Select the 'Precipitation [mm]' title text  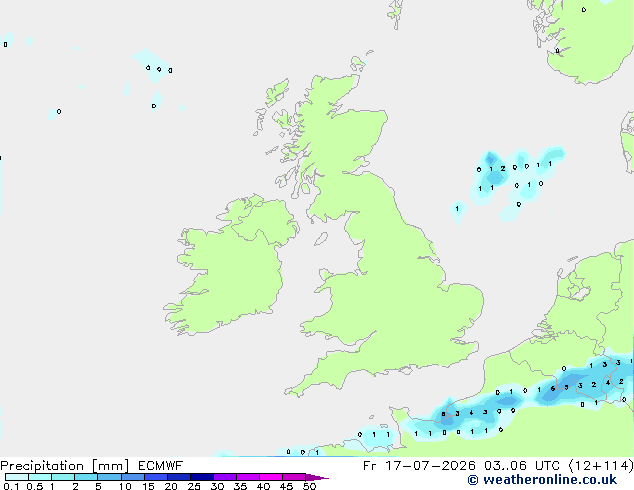(x=65, y=466)
